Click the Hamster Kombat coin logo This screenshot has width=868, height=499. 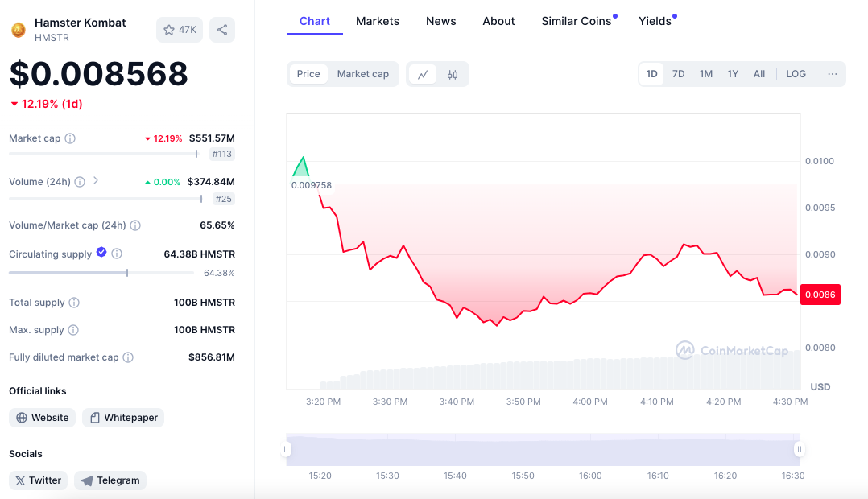19,30
